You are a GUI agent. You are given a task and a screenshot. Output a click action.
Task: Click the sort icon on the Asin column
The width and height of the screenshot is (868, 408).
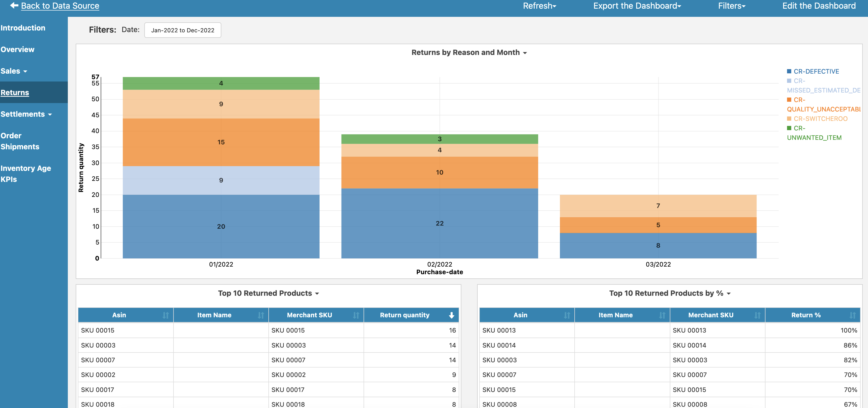point(166,315)
